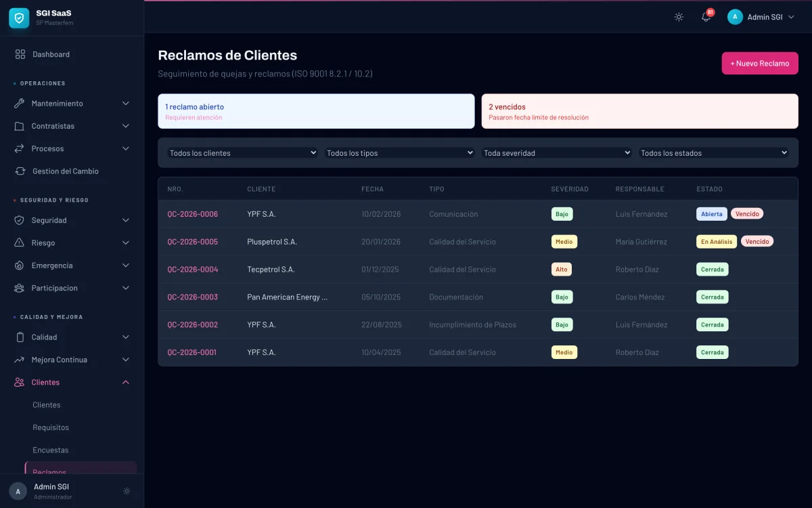812x508 pixels.
Task: Collapse the Clientes sidebar section
Action: pos(125,383)
